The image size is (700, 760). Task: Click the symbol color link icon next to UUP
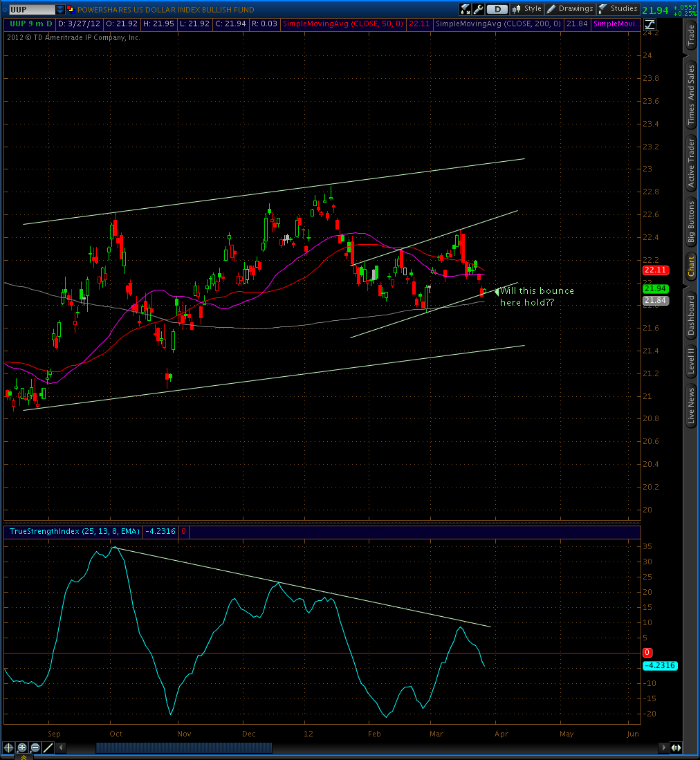(71, 9)
